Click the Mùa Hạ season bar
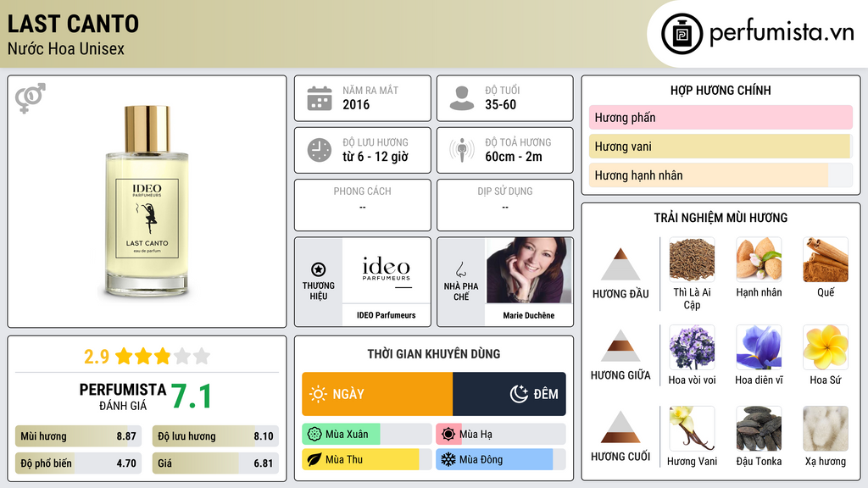This screenshot has height=488, width=868. (501, 435)
